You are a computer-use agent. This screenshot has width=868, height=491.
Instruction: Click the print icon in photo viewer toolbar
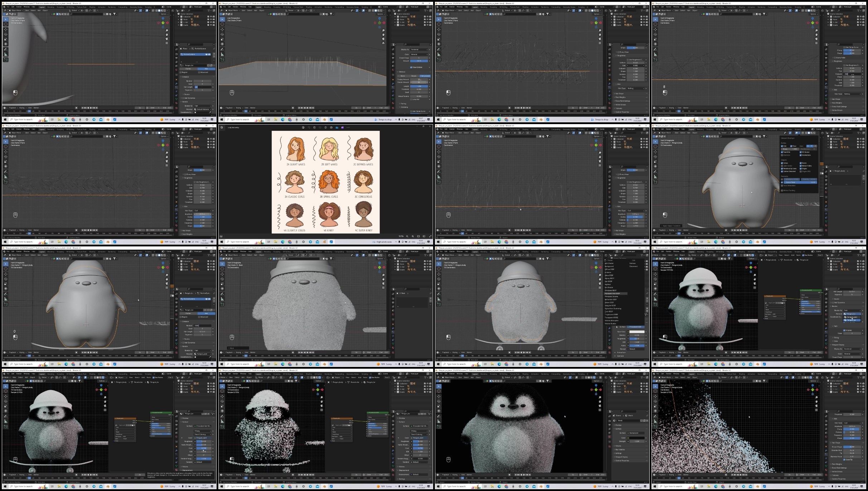331,127
